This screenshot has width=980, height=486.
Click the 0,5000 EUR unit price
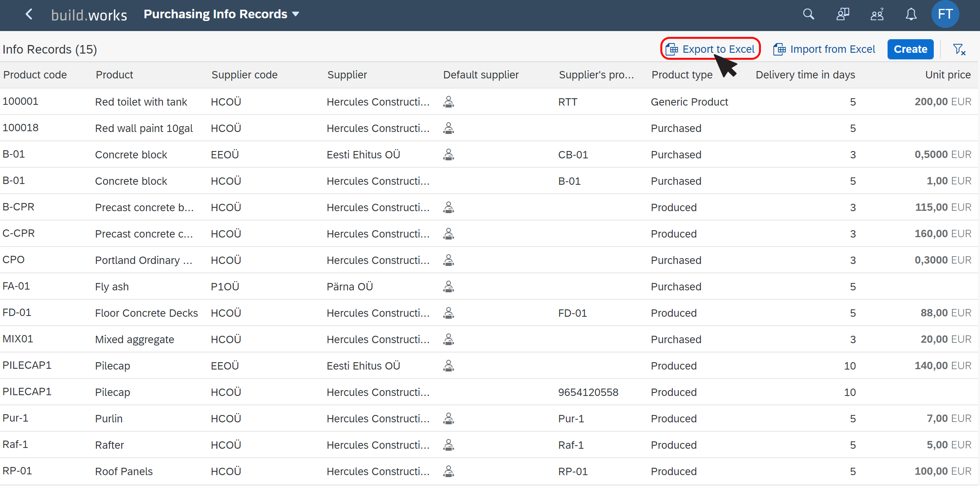click(943, 154)
